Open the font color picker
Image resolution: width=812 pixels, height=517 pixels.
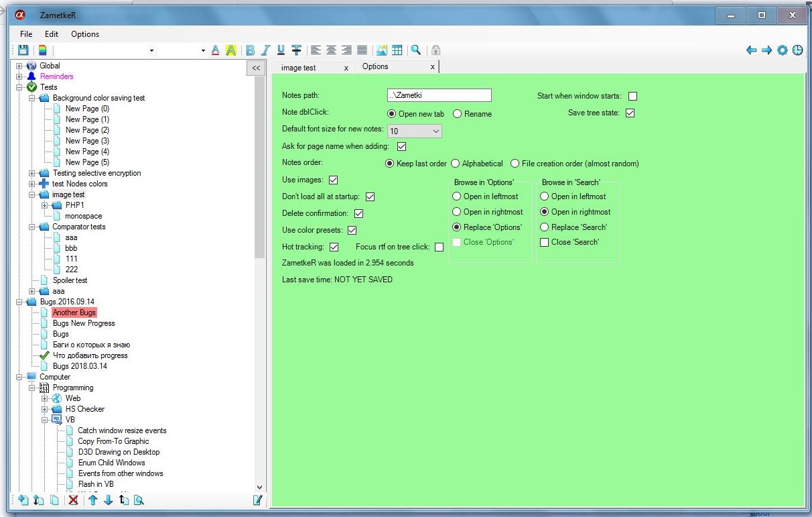(215, 50)
